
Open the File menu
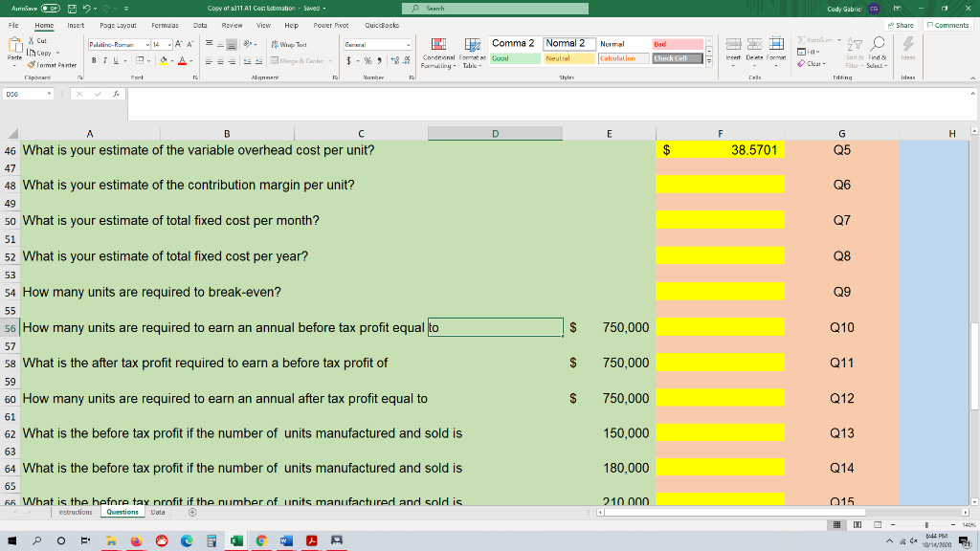[x=13, y=26]
